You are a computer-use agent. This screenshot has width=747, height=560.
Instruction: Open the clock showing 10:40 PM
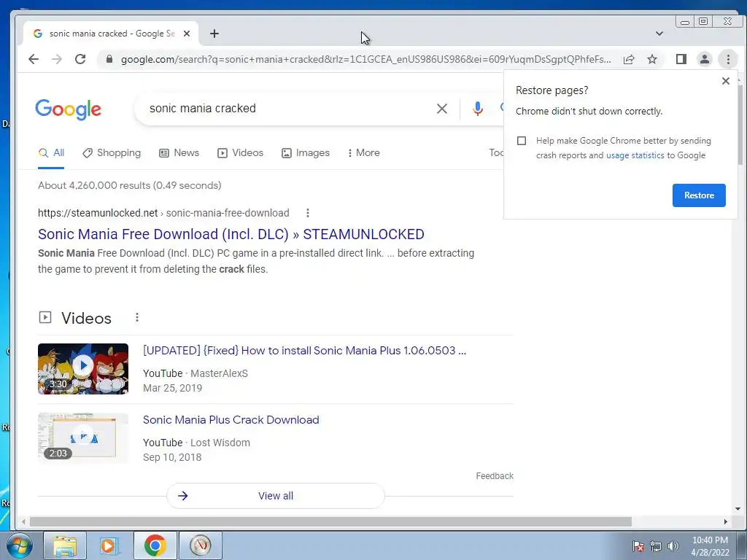pos(710,546)
